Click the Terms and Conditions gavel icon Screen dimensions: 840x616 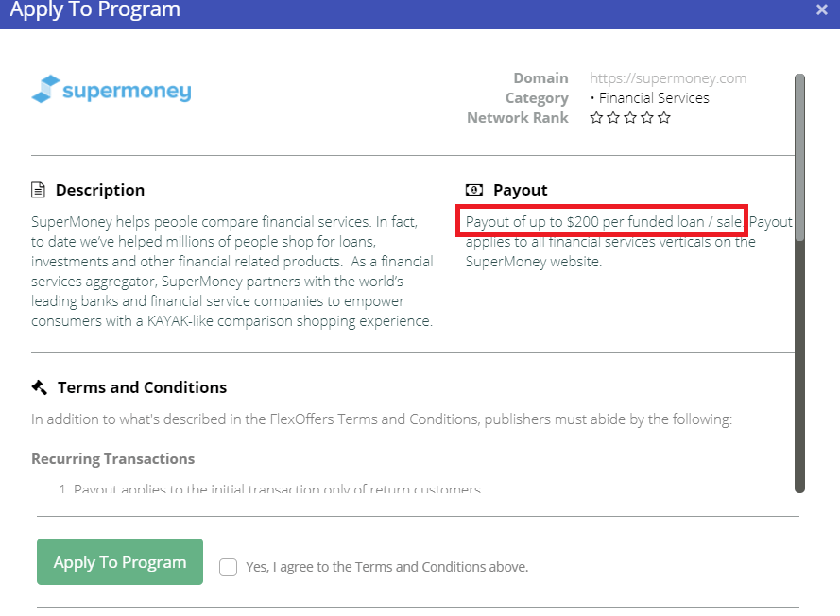tap(40, 387)
